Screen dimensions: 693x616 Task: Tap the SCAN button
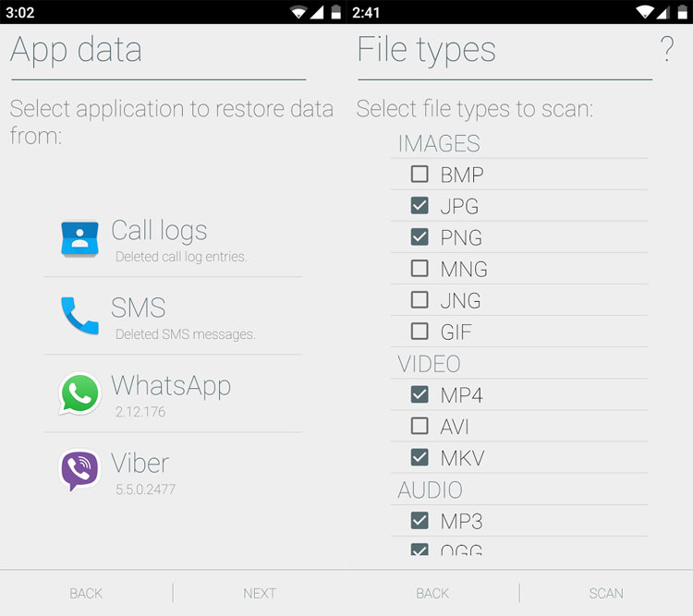606,593
